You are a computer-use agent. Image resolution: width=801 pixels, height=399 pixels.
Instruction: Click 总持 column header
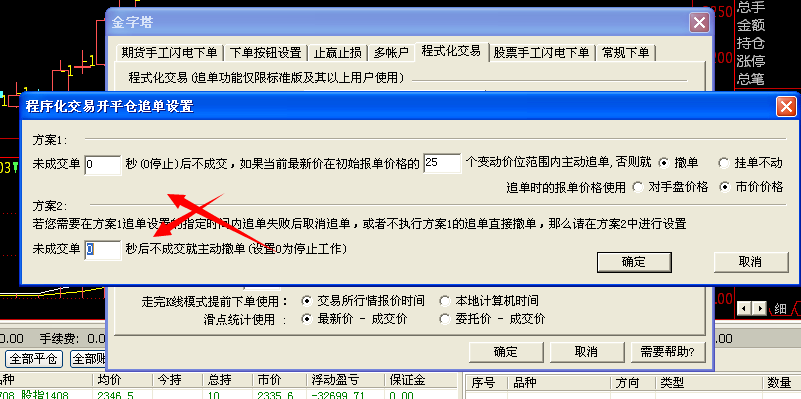pyautogui.click(x=227, y=381)
